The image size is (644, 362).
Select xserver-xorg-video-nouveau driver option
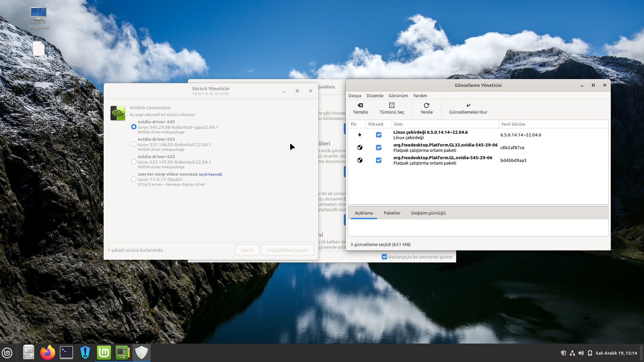click(134, 179)
